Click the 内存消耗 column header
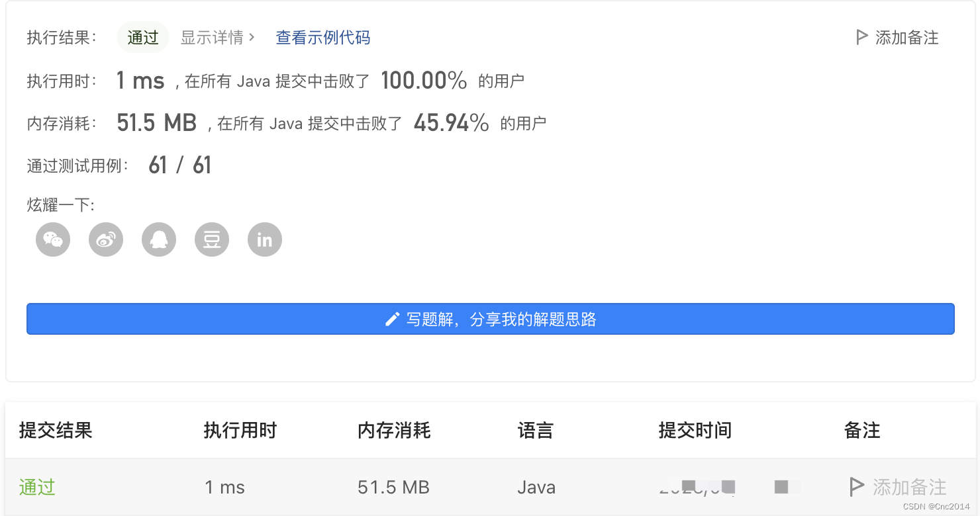Image resolution: width=980 pixels, height=516 pixels. pos(393,431)
